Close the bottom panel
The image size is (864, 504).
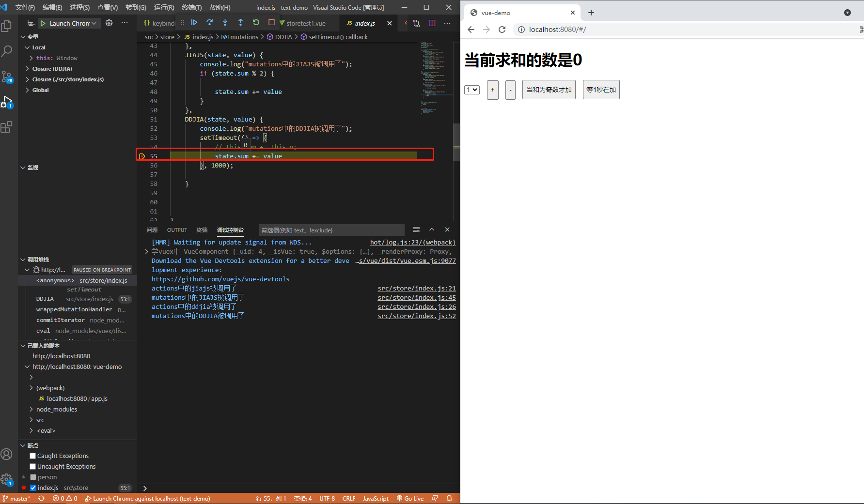447,229
